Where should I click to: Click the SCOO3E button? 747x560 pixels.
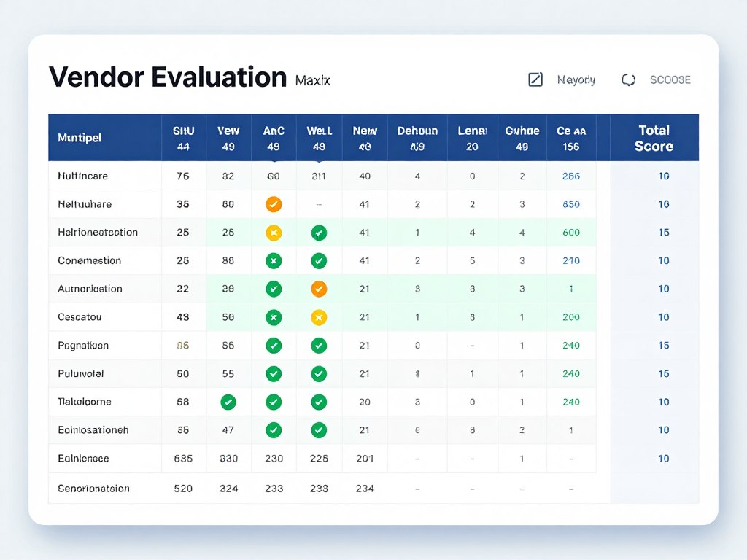(x=670, y=80)
